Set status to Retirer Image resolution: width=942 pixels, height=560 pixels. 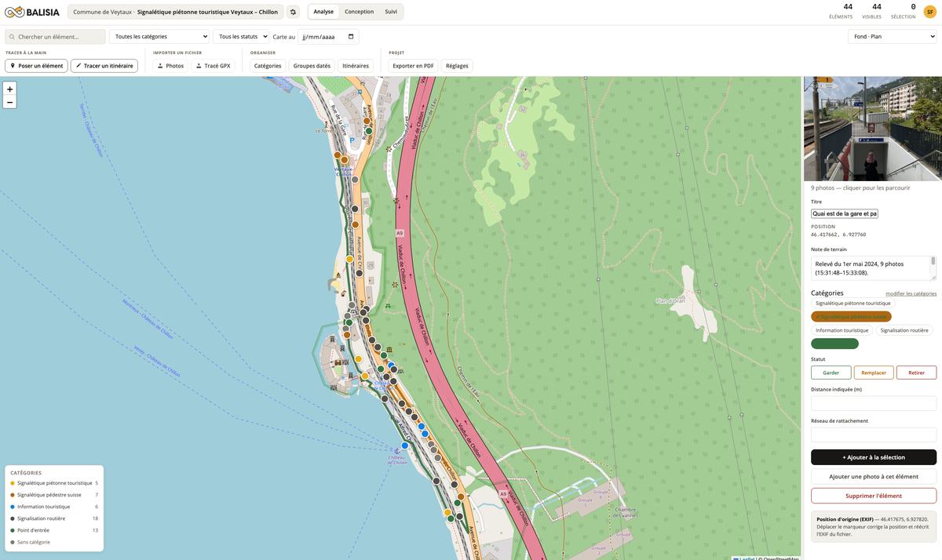(916, 373)
